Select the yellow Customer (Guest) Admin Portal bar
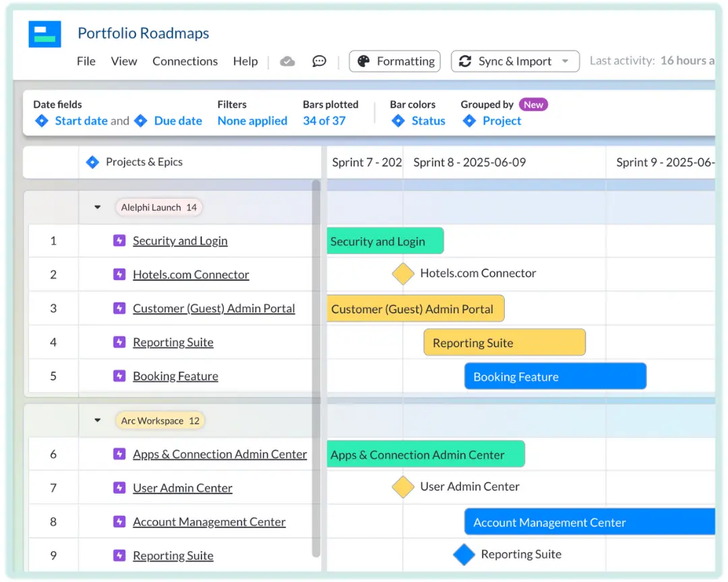 [415, 309]
